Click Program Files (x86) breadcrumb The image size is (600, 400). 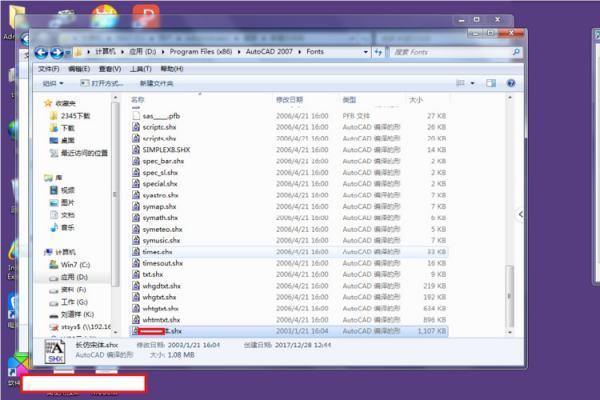coord(201,52)
